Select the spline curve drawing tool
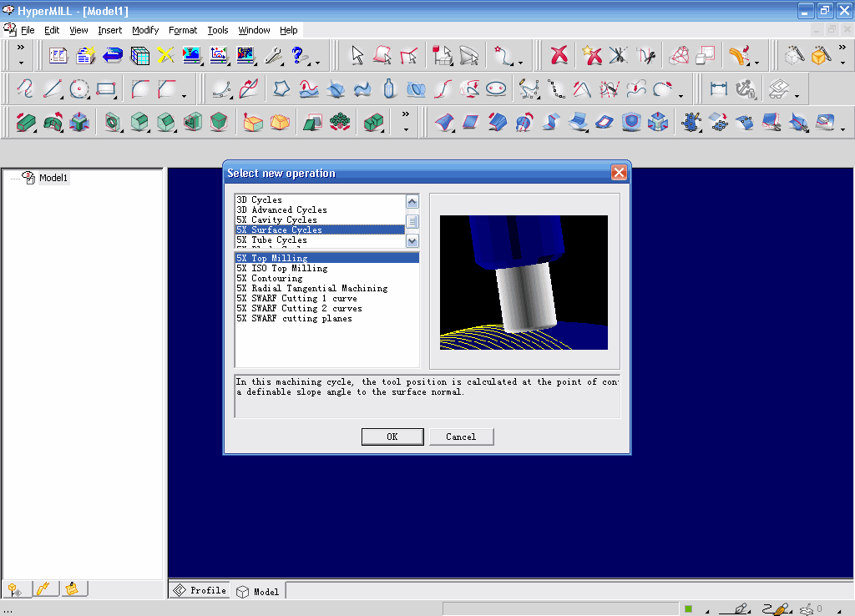Viewport: 855px width, 616px height. 25,88
